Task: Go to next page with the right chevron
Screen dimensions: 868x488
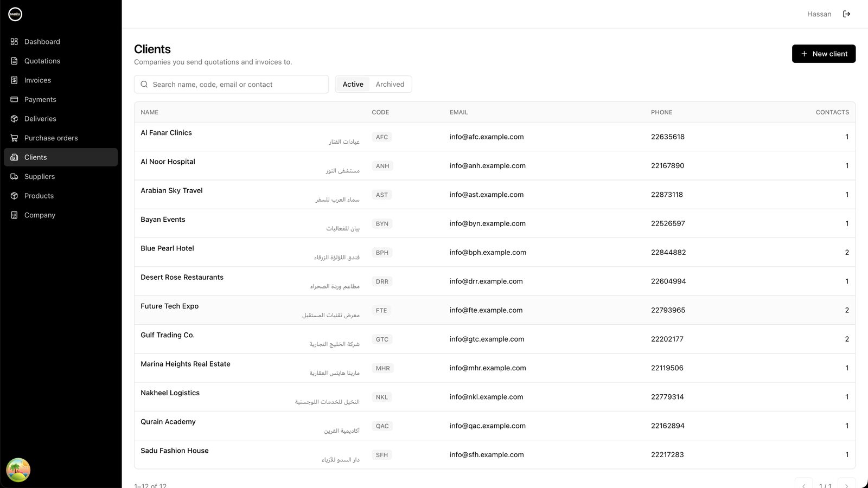Action: (846, 485)
